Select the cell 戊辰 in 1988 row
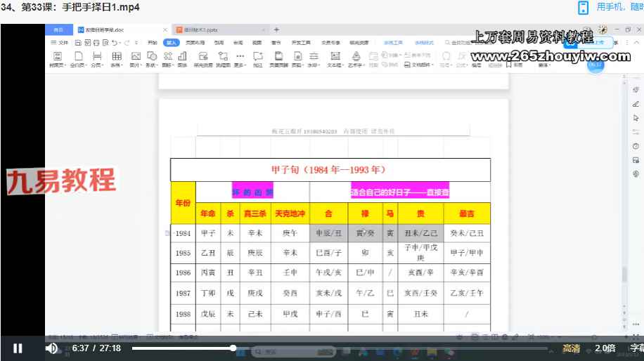644x361 pixels. [x=208, y=314]
